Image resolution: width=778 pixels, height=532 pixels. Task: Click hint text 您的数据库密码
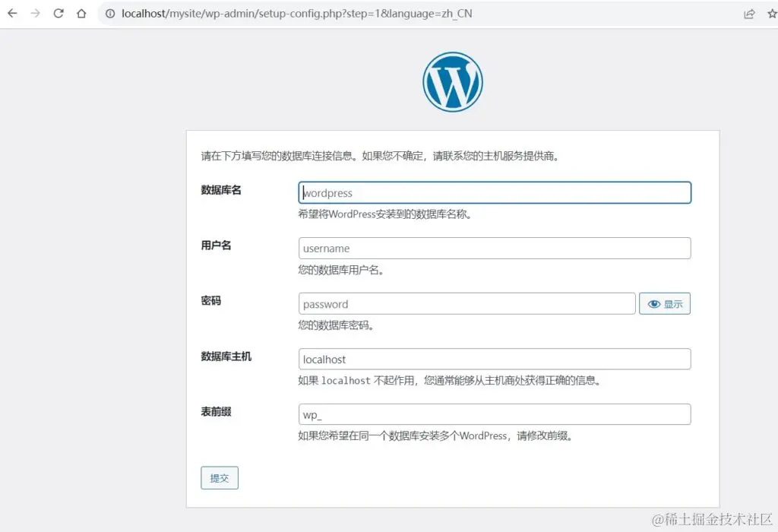tap(336, 325)
